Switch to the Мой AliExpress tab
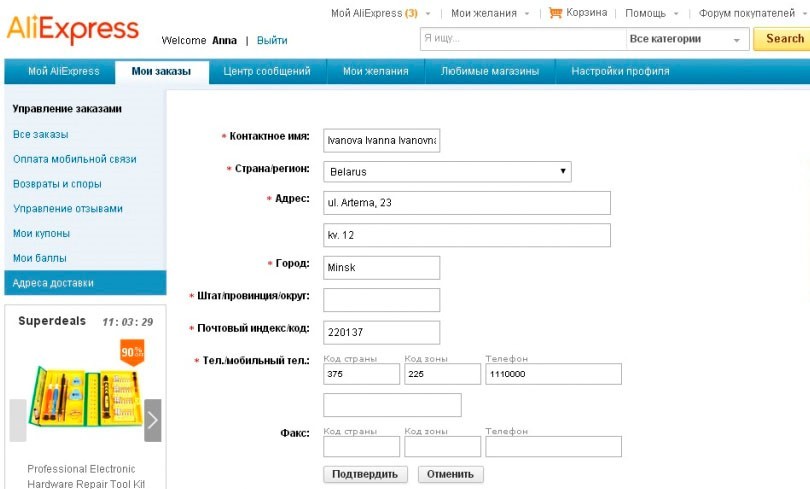This screenshot has height=489, width=810. pyautogui.click(x=64, y=71)
